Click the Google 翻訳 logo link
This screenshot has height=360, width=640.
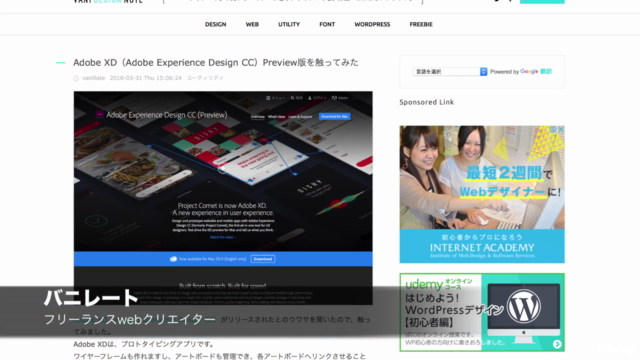[x=536, y=71]
